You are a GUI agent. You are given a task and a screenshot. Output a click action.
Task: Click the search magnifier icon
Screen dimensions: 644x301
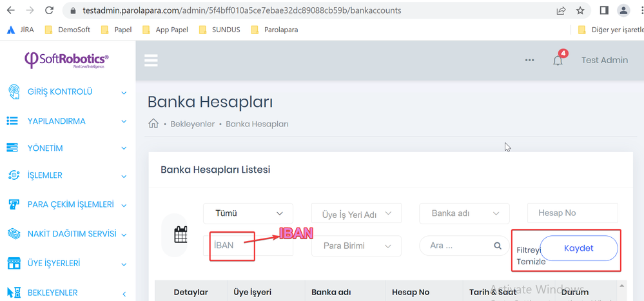tap(498, 246)
